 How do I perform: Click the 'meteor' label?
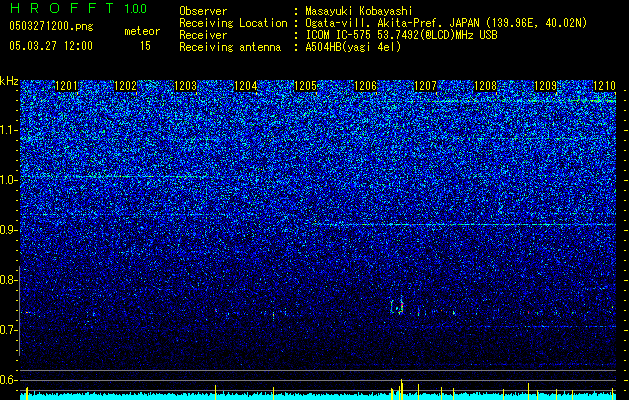pos(142,31)
